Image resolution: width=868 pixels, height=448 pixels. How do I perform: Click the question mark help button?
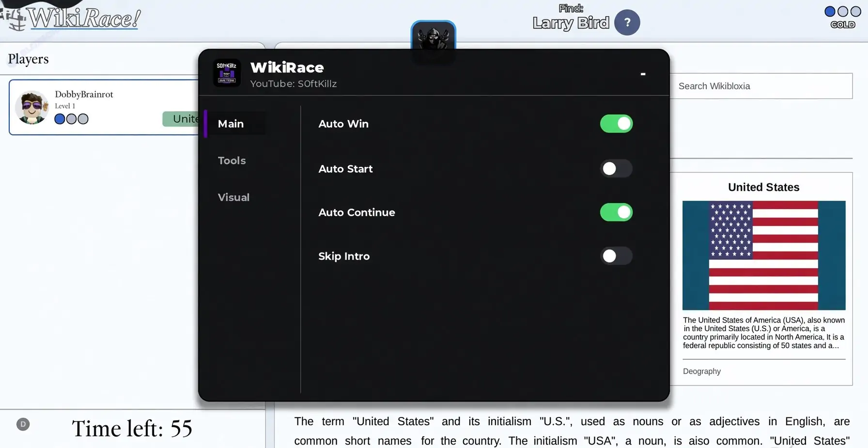pos(627,22)
